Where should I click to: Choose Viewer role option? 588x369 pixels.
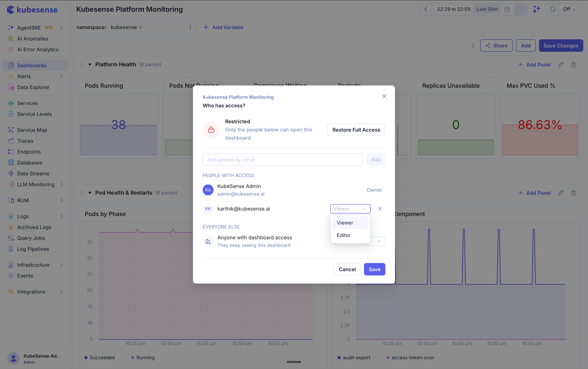tap(350, 223)
